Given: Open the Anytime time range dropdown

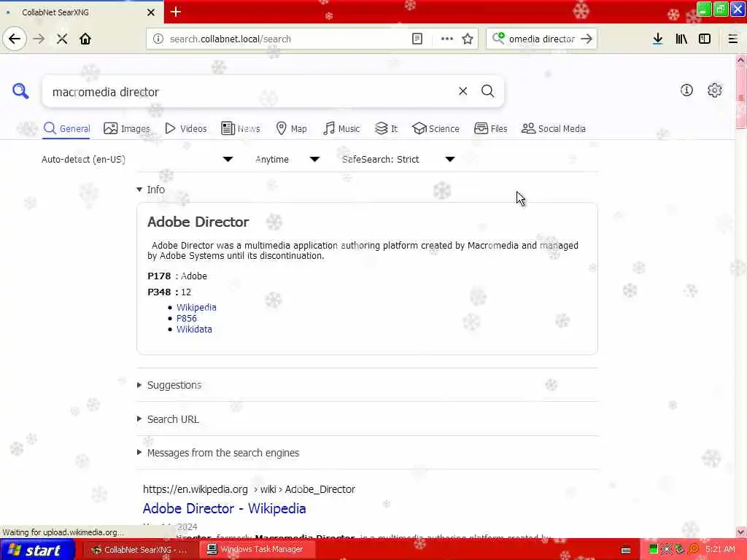Looking at the screenshot, I should coord(287,159).
